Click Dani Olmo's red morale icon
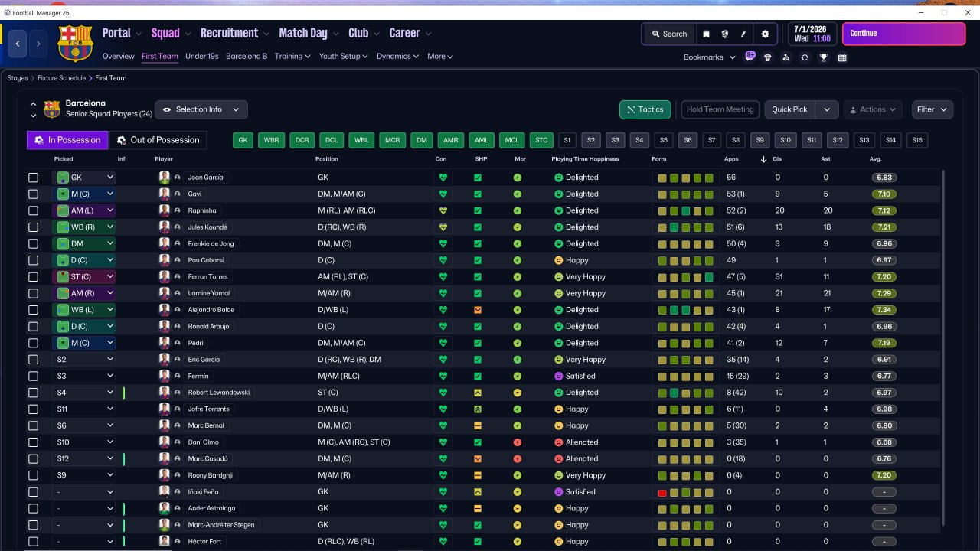Image resolution: width=980 pixels, height=551 pixels. pos(518,442)
